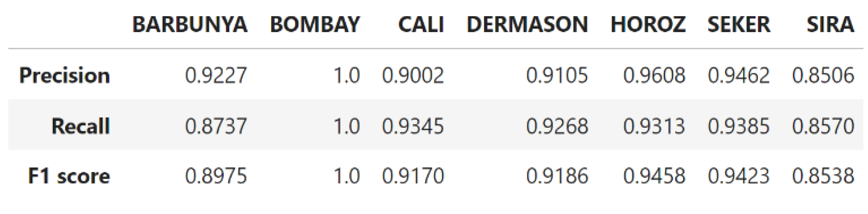Screen dimensions: 868x214
Task: Select the SIRA column header
Action: 830,24
